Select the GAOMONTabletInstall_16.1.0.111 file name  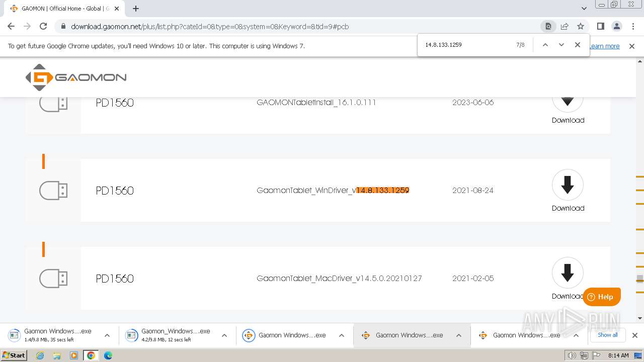(x=316, y=103)
